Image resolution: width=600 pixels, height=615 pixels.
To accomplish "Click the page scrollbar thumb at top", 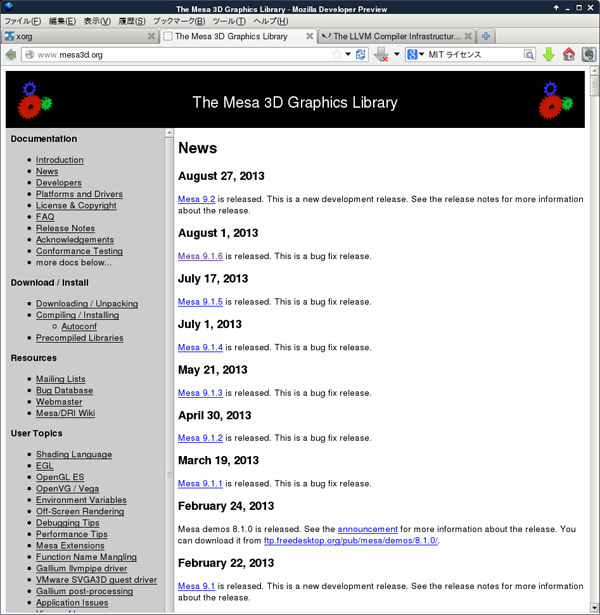I will (x=595, y=86).
